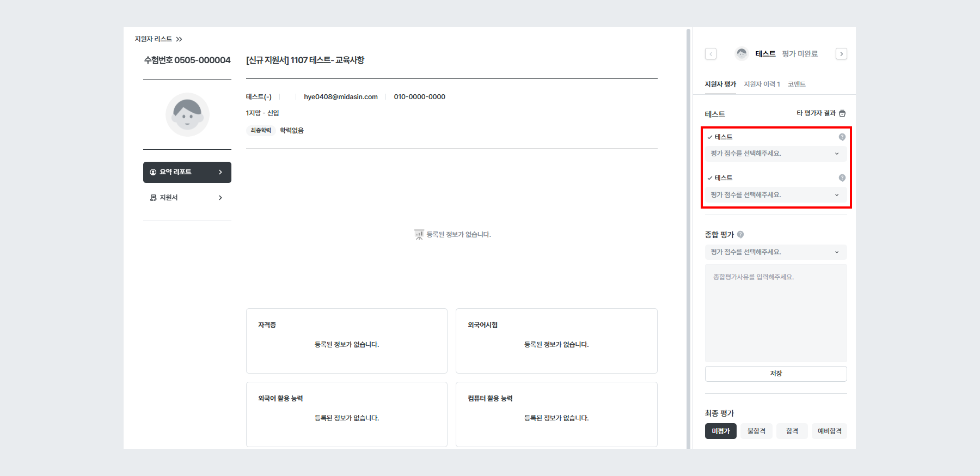Screen dimensions: 980x476
Task: Click the 종합평가사유 text area
Action: coord(776,313)
